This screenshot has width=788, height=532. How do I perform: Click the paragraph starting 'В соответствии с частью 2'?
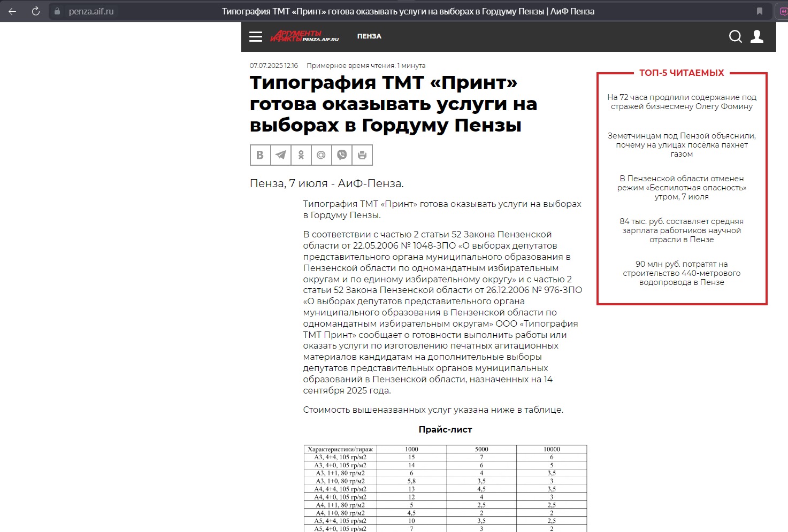point(443,312)
